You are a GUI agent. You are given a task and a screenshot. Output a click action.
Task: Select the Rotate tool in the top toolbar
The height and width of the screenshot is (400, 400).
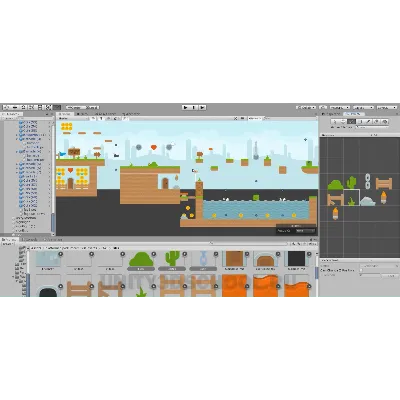click(23, 107)
